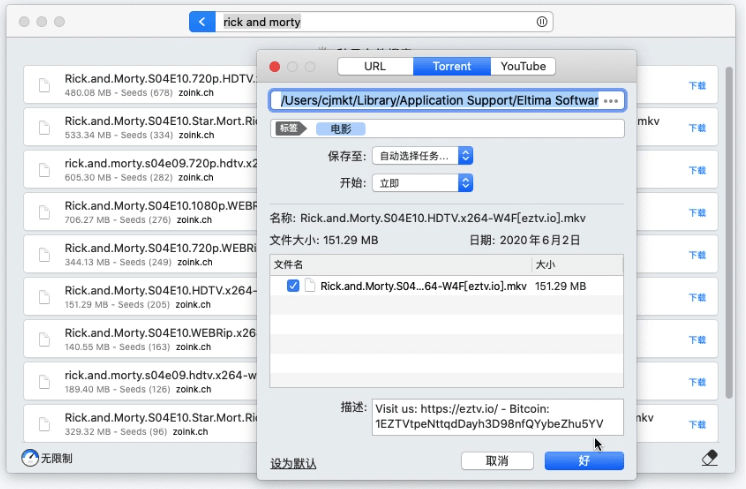
Task: Click 下载 for the 344.13 MB result
Action: (x=697, y=255)
